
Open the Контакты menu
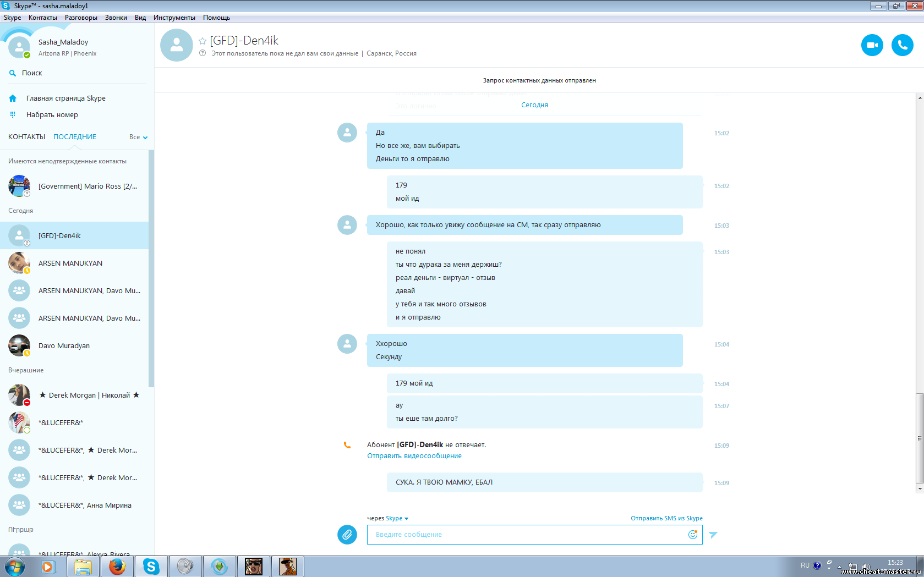42,18
